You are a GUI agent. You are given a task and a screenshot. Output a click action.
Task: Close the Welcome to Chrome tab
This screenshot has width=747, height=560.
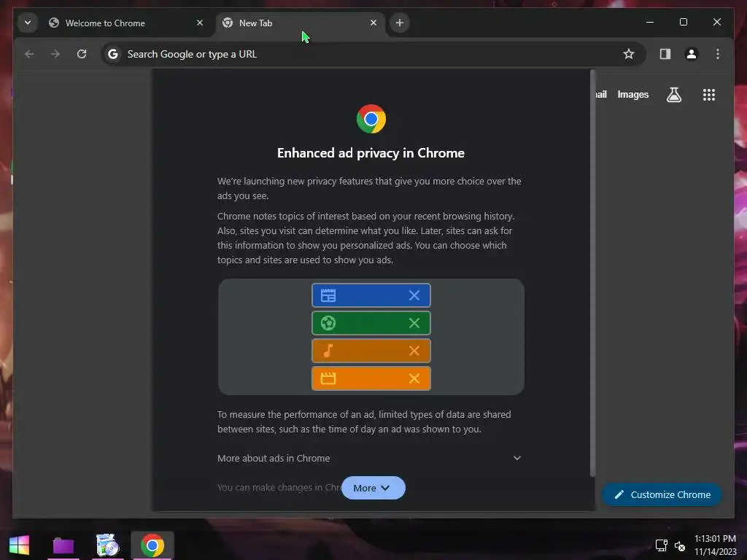200,23
